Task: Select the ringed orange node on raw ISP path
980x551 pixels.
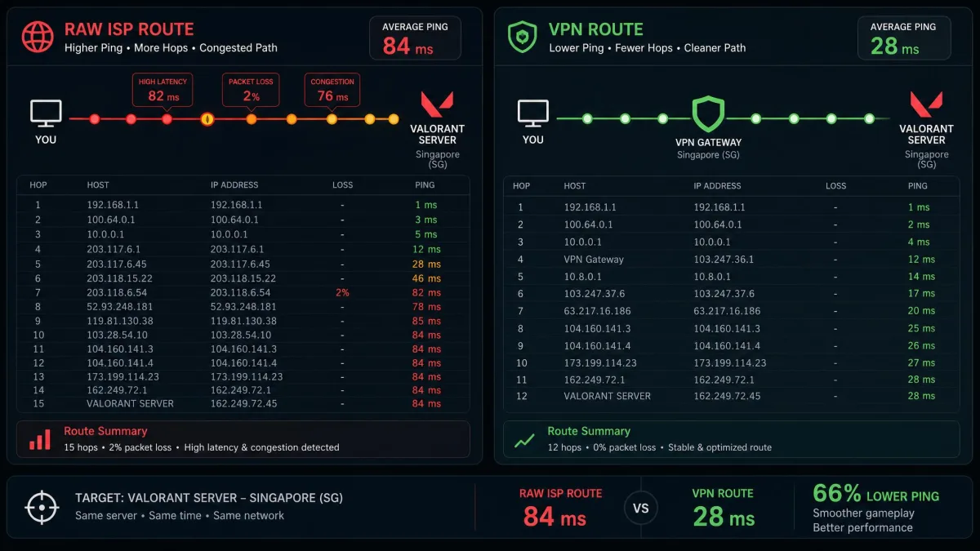Action: [207, 119]
